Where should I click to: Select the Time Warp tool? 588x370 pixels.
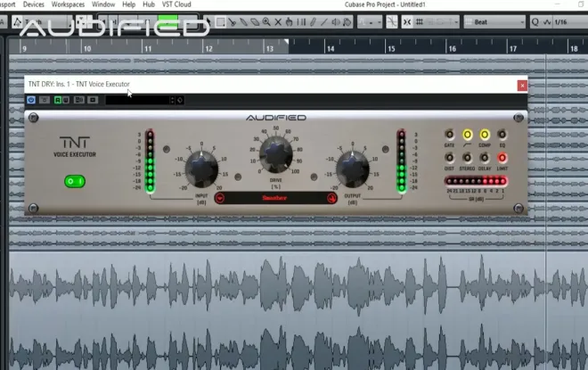point(301,22)
